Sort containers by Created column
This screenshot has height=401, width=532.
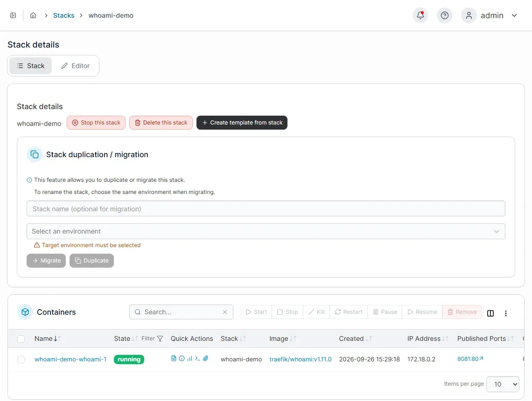355,339
